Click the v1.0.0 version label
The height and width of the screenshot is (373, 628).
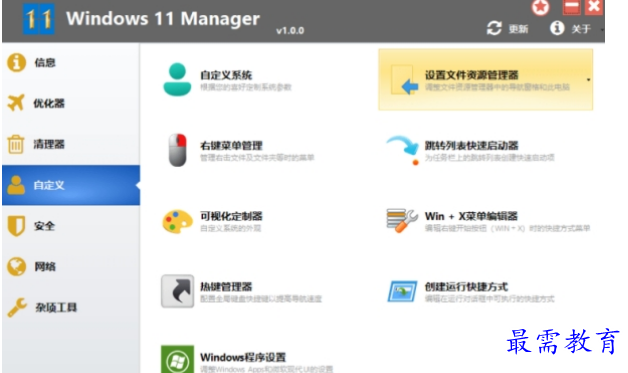pyautogui.click(x=290, y=30)
